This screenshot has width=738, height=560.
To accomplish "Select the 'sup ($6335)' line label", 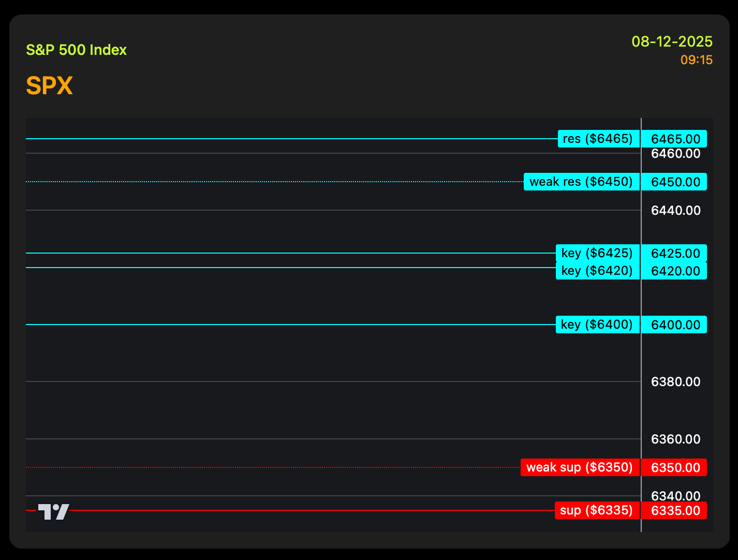I will coord(597,510).
